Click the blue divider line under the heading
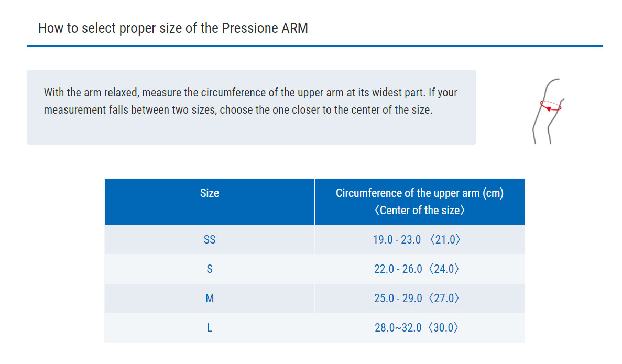 coord(314,46)
